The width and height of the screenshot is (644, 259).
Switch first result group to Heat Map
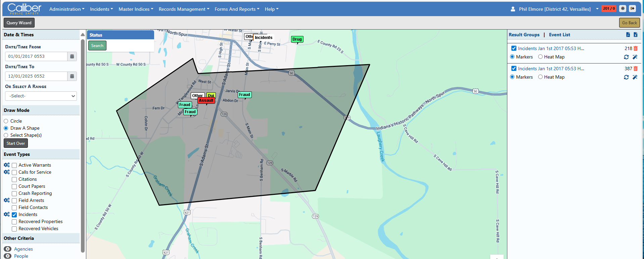pos(540,57)
